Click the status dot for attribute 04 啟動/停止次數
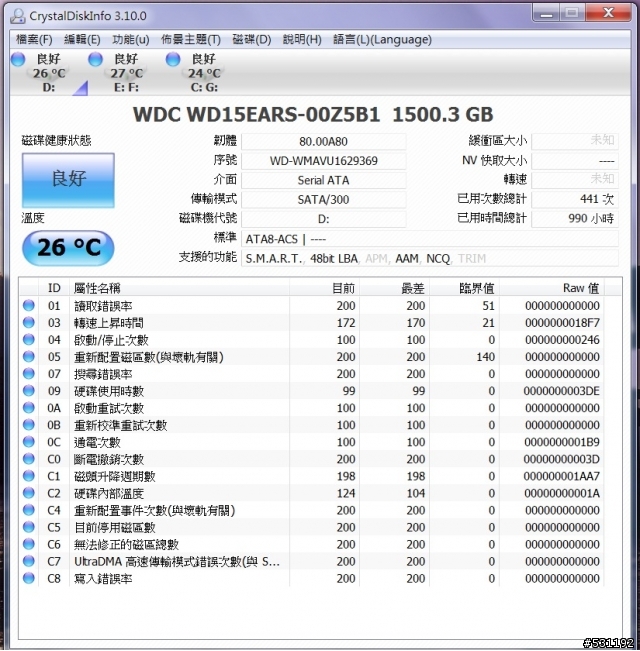Image resolution: width=640 pixels, height=651 pixels. coord(29,340)
